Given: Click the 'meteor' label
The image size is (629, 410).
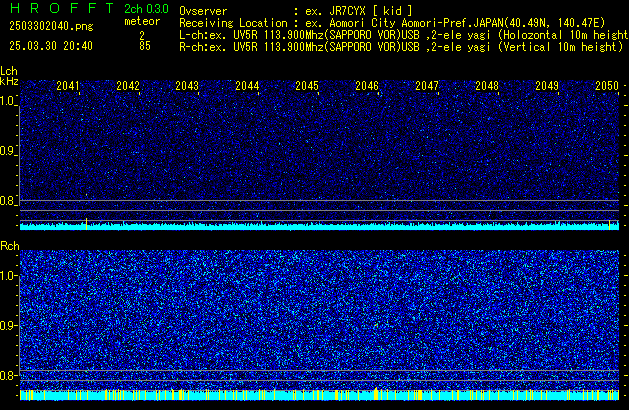Looking at the screenshot, I should coord(142,21).
